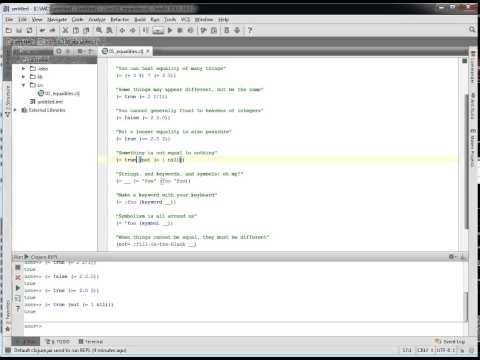Open the Event Log panel

(x=450, y=342)
